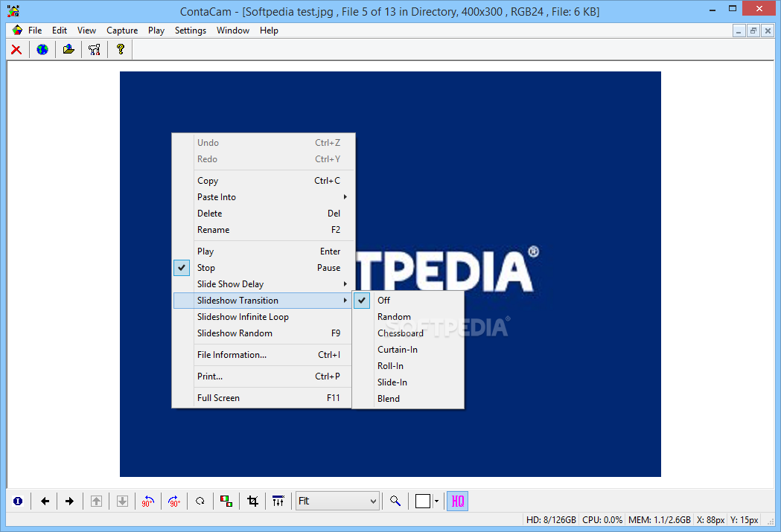781x532 pixels.
Task: Select the checked Off transition option
Action: pyautogui.click(x=408, y=301)
